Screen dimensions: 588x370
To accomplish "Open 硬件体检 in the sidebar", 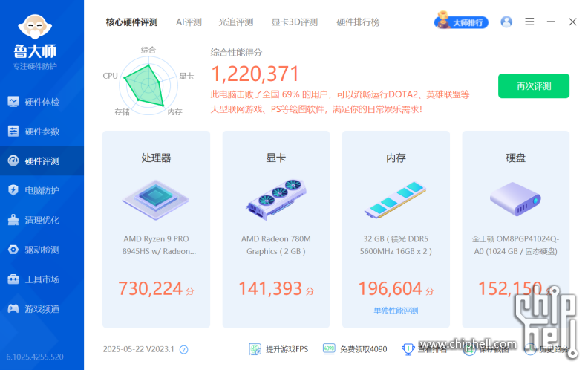I will pos(42,102).
